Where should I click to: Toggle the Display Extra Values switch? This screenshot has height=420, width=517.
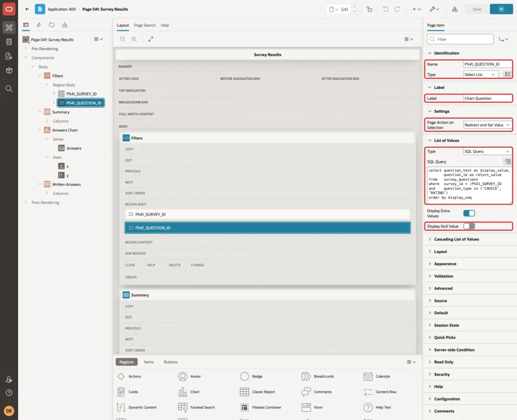coord(469,214)
